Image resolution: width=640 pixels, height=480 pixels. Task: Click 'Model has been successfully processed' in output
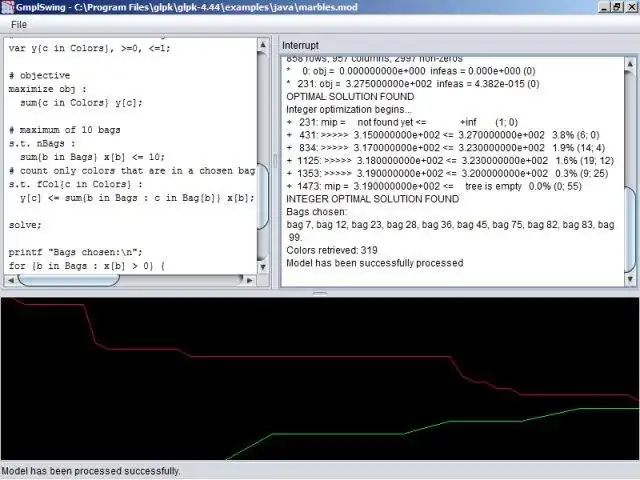point(375,263)
